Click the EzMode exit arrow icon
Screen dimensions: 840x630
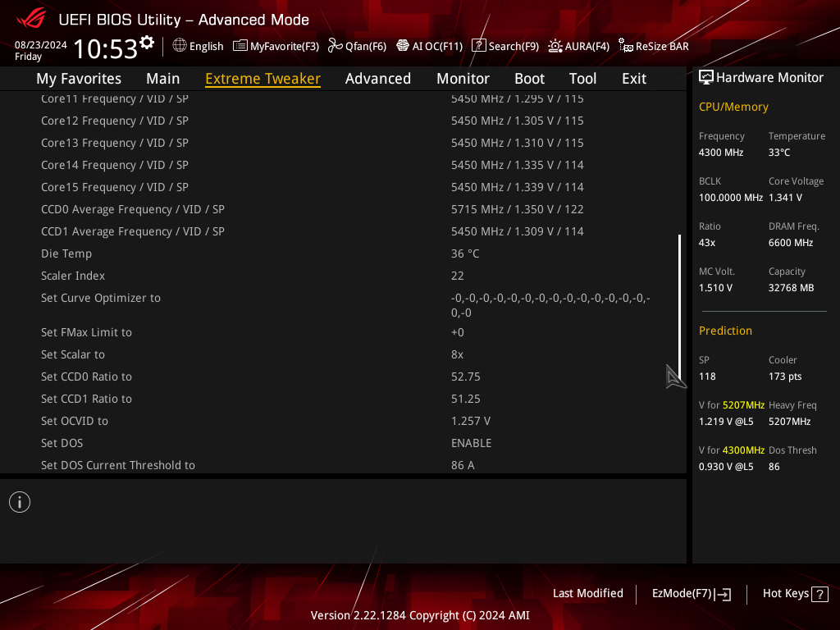click(x=723, y=594)
